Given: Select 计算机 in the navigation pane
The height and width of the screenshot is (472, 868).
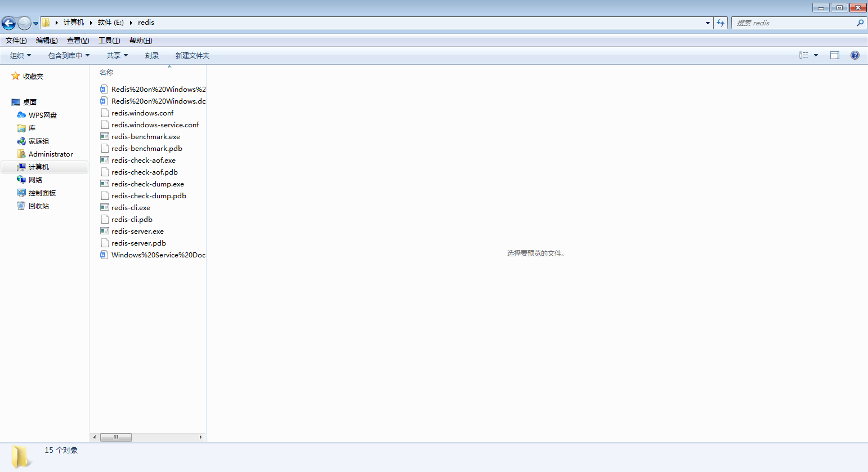Looking at the screenshot, I should (44, 167).
